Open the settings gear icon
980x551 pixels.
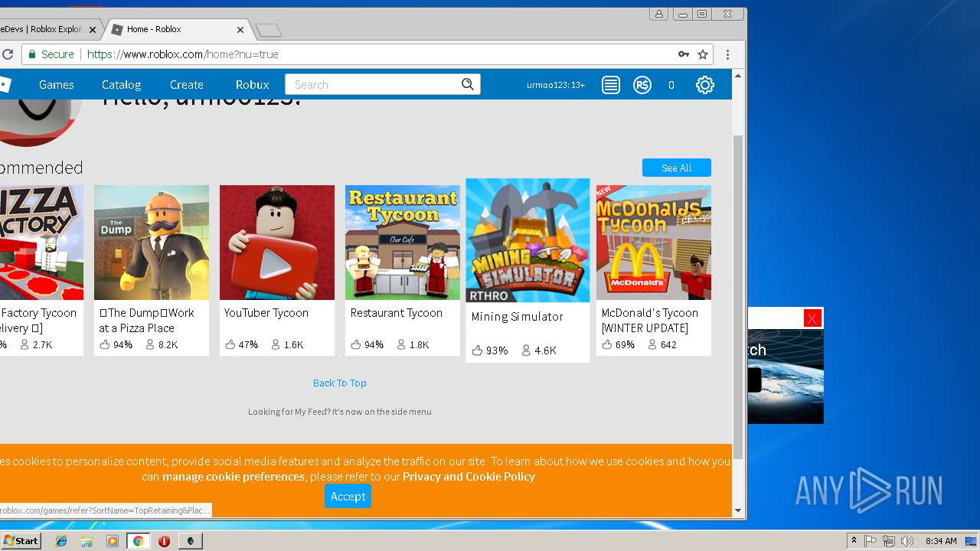click(x=705, y=85)
